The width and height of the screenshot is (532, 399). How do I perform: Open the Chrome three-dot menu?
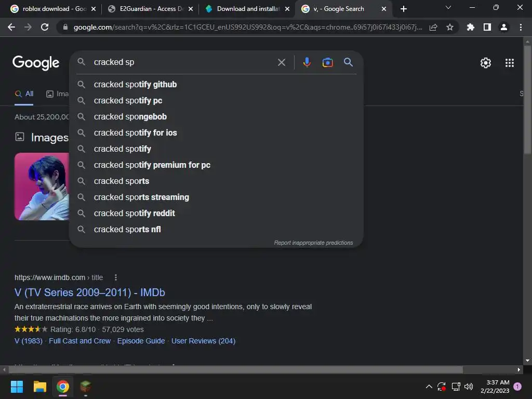pyautogui.click(x=521, y=27)
